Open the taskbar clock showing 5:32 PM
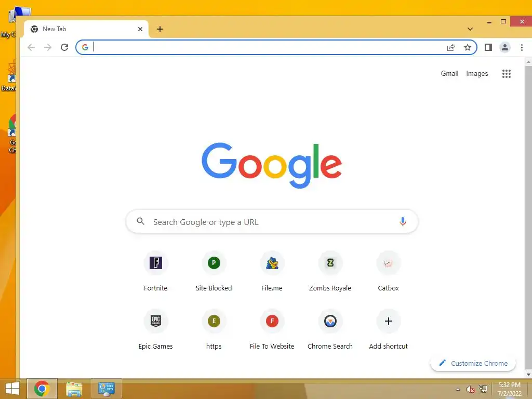The image size is (532, 399). (x=510, y=389)
